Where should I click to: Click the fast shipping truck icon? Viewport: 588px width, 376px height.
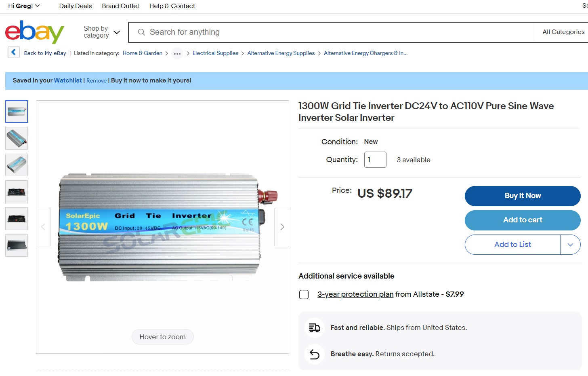coord(315,328)
